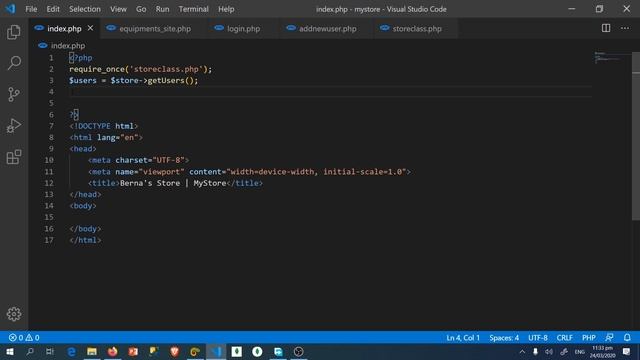640x360 pixels.
Task: Click the split editor right icon
Action: click(606, 28)
